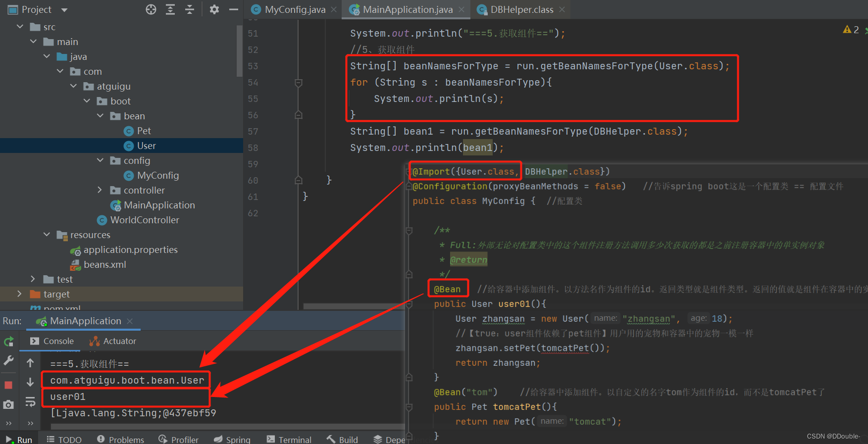Click the collapse all icon in Project panel

point(190,9)
